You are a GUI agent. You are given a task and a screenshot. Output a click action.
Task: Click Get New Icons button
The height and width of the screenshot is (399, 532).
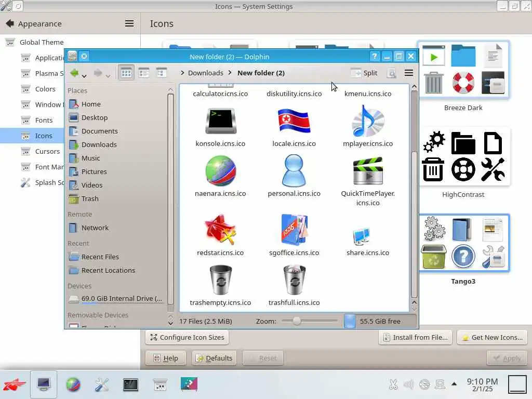click(x=493, y=337)
